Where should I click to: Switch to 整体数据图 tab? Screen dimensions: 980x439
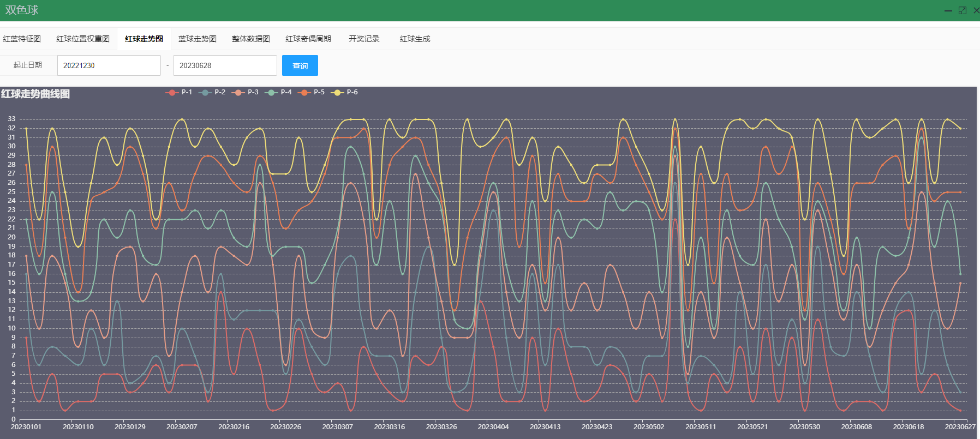tap(251, 39)
